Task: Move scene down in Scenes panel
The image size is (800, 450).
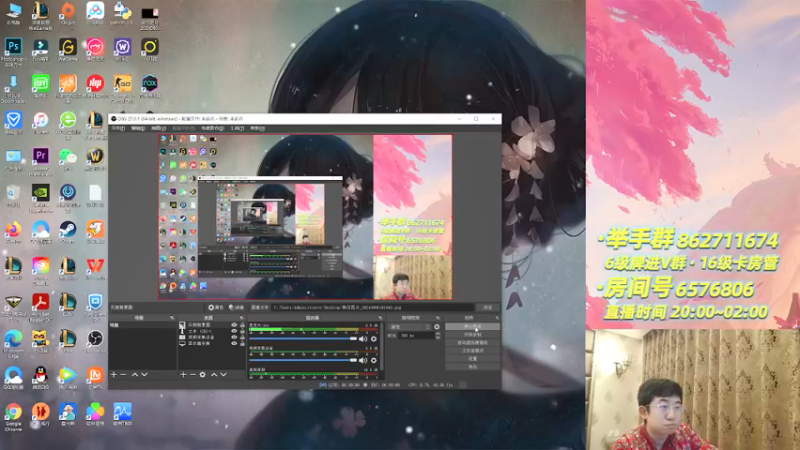Action: 144,374
